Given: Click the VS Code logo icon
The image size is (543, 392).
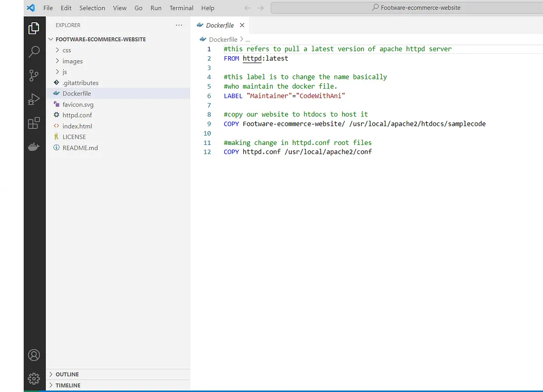Looking at the screenshot, I should coord(31,7).
